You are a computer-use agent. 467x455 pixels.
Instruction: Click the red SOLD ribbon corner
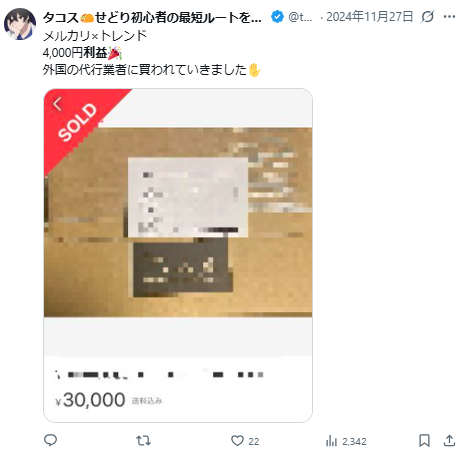[x=77, y=121]
